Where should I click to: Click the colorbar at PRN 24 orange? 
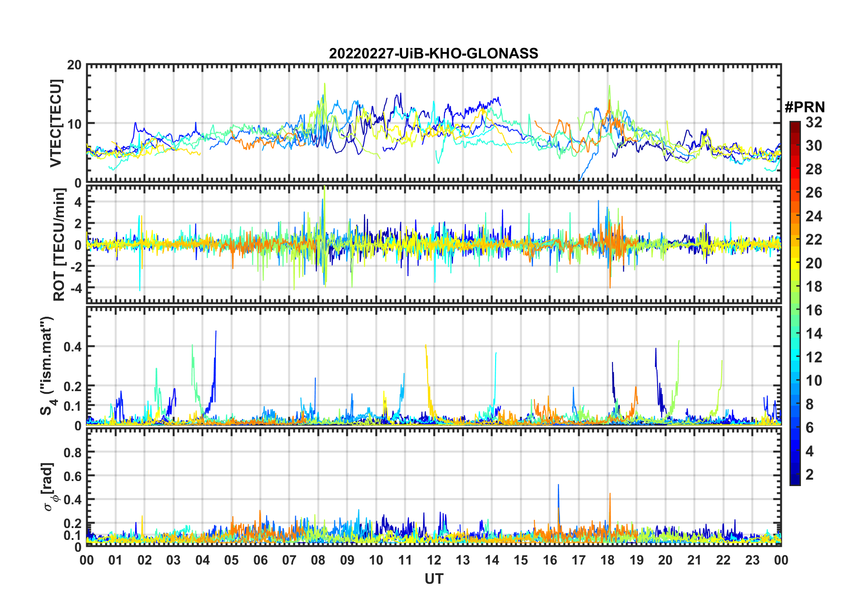click(795, 216)
